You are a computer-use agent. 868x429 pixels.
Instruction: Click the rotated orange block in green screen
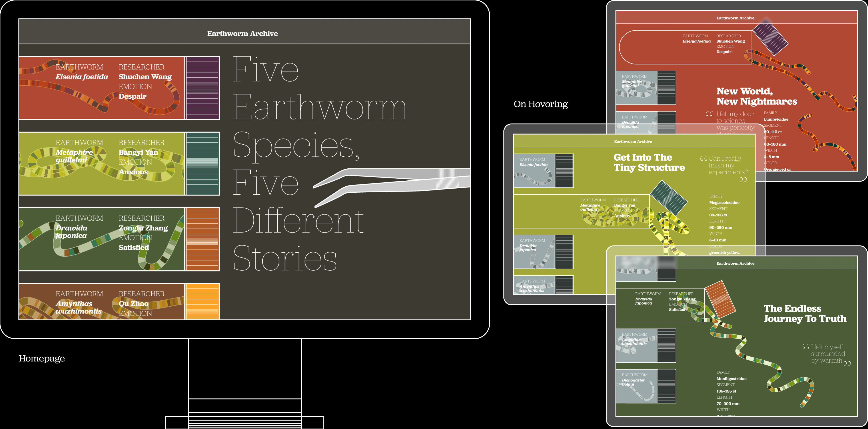720,300
